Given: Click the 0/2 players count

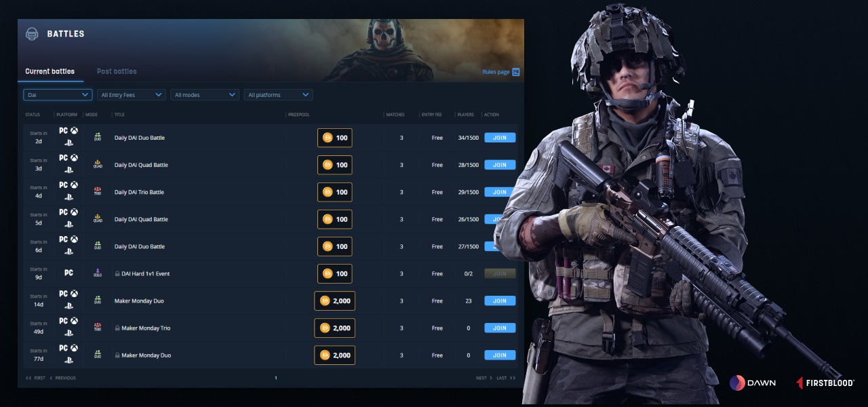Looking at the screenshot, I should [x=468, y=273].
